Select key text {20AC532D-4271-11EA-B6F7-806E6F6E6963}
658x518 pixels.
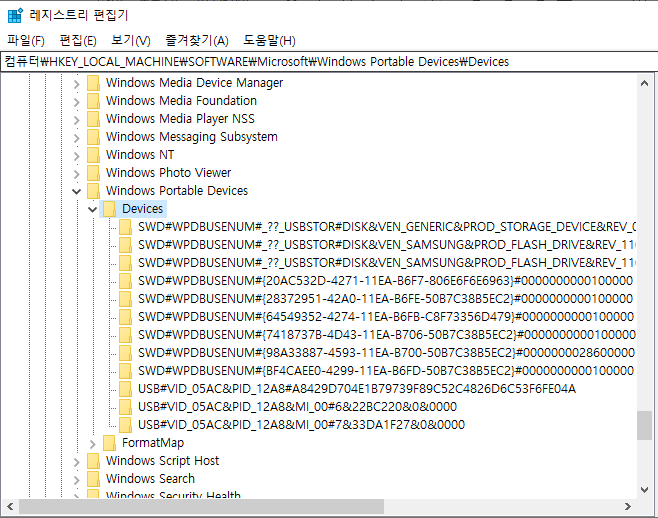pos(385,281)
